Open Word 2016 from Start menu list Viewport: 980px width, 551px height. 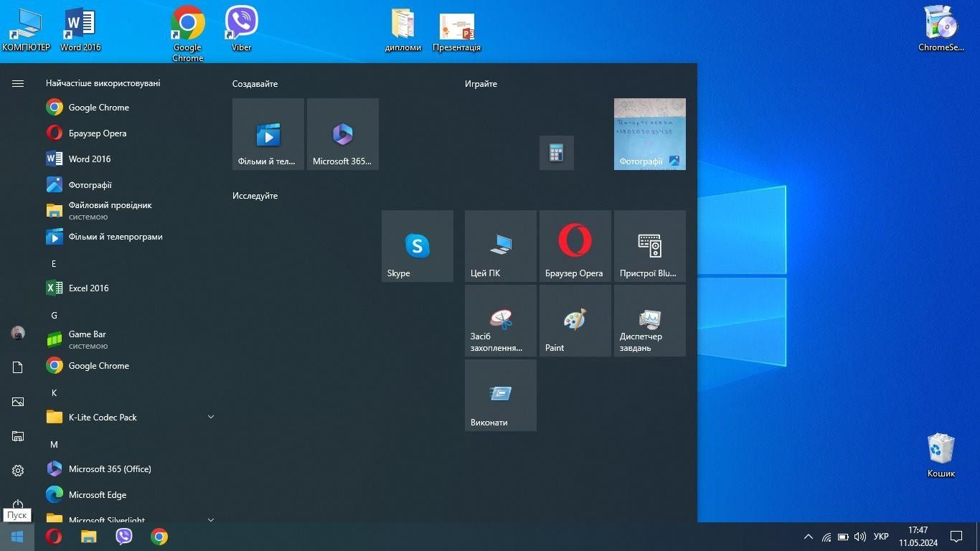129,159
